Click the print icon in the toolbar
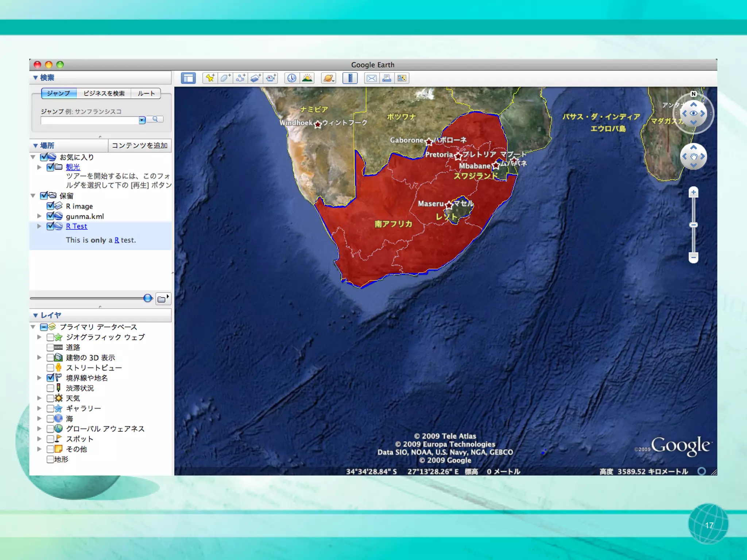 (387, 78)
